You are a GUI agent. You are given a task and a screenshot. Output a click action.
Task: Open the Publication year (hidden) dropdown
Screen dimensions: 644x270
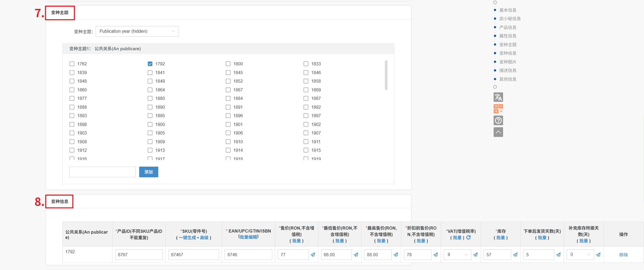point(137,31)
